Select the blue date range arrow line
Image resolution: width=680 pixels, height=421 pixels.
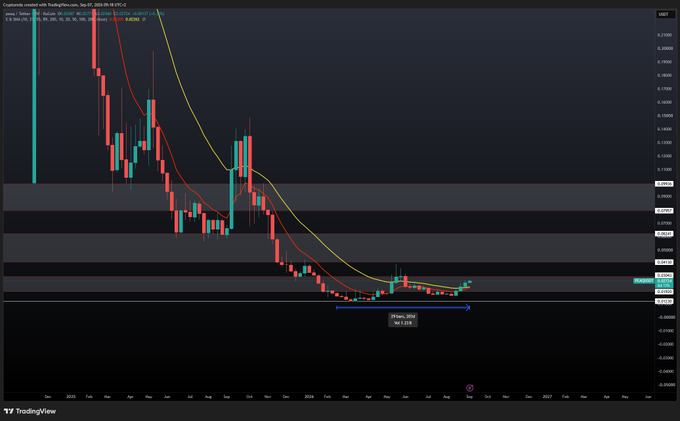tap(403, 308)
